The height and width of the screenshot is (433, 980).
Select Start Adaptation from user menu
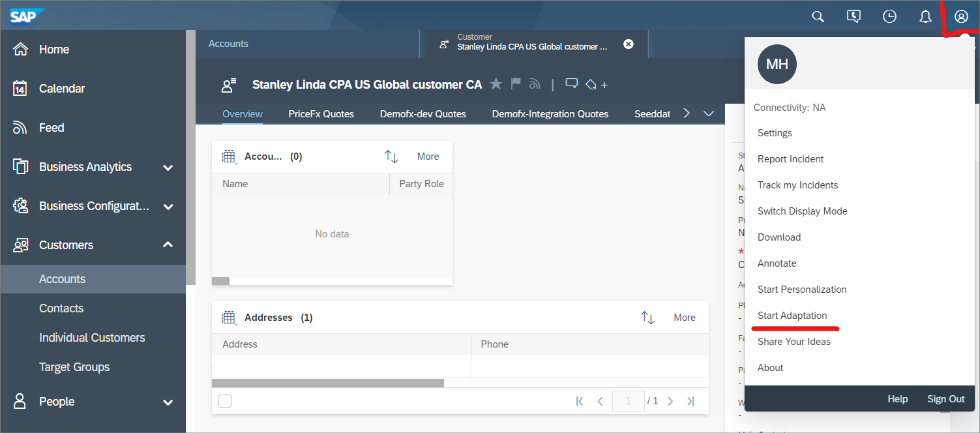click(792, 316)
